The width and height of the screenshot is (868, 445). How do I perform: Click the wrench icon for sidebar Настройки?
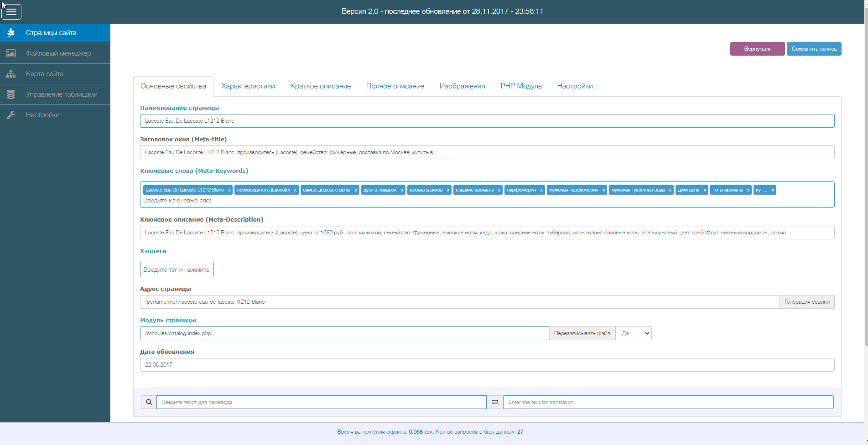tap(11, 115)
